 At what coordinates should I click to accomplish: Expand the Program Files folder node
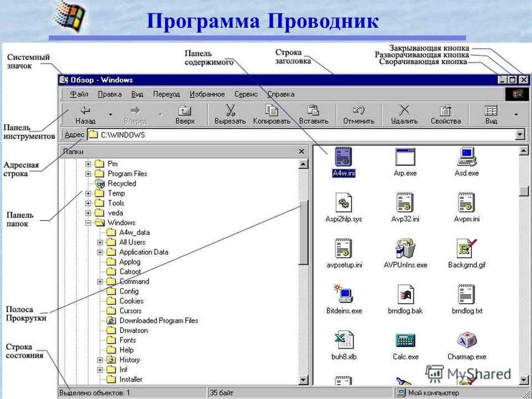pos(88,173)
